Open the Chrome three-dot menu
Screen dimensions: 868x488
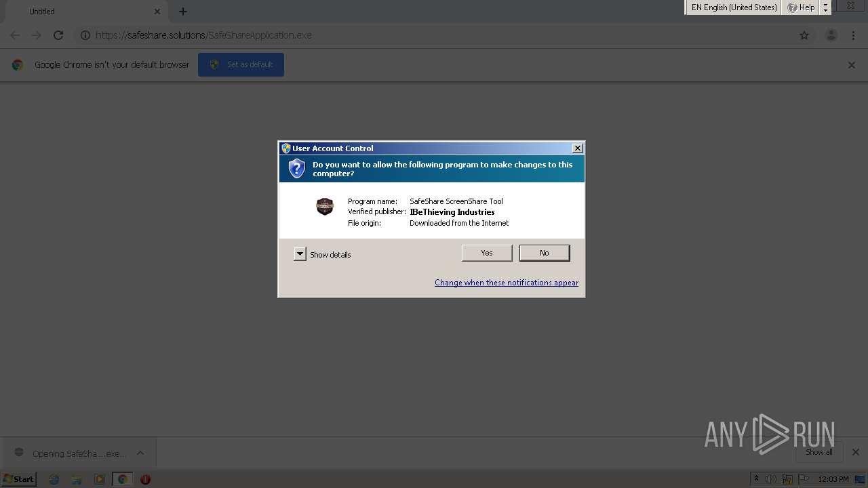click(853, 35)
